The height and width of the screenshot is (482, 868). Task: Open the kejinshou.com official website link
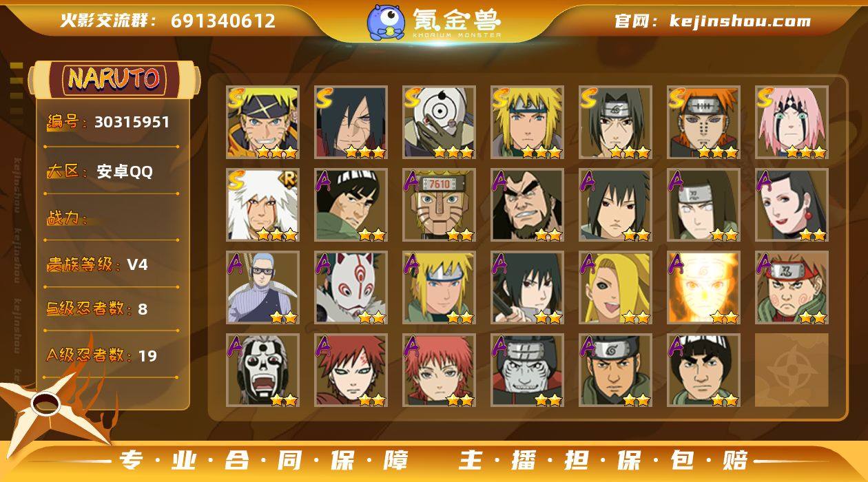[x=740, y=21]
